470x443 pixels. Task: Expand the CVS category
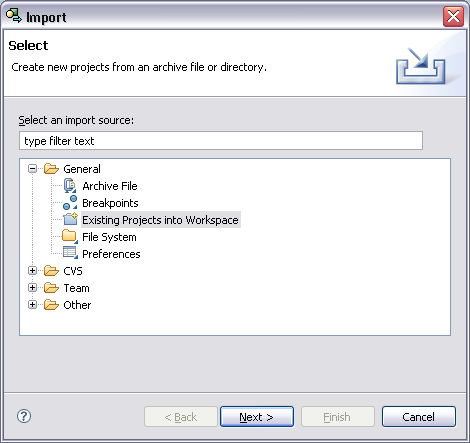click(x=32, y=271)
